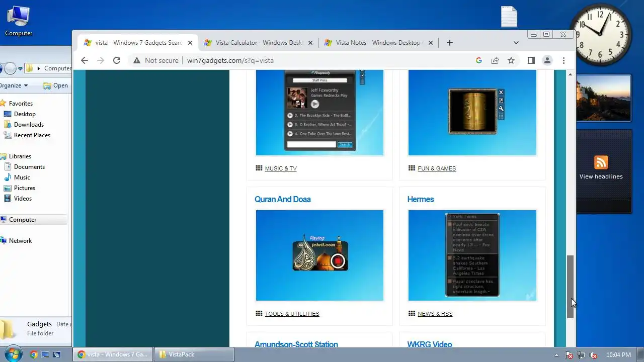The height and width of the screenshot is (362, 644).
Task: Click the Rhapsody music gadget preview
Action: pyautogui.click(x=319, y=113)
